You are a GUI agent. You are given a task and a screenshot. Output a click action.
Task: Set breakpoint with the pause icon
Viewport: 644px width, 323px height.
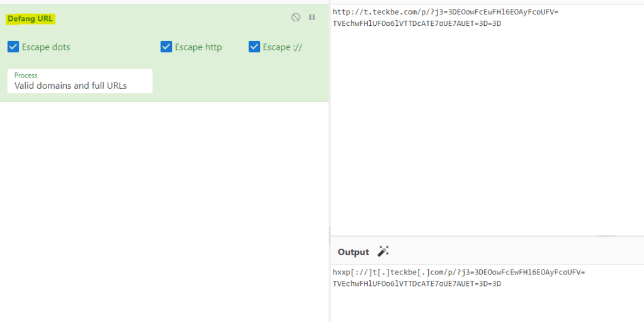point(312,18)
